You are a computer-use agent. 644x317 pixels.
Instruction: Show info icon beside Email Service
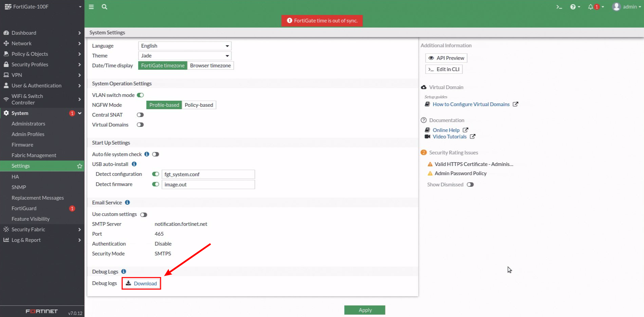tap(127, 202)
